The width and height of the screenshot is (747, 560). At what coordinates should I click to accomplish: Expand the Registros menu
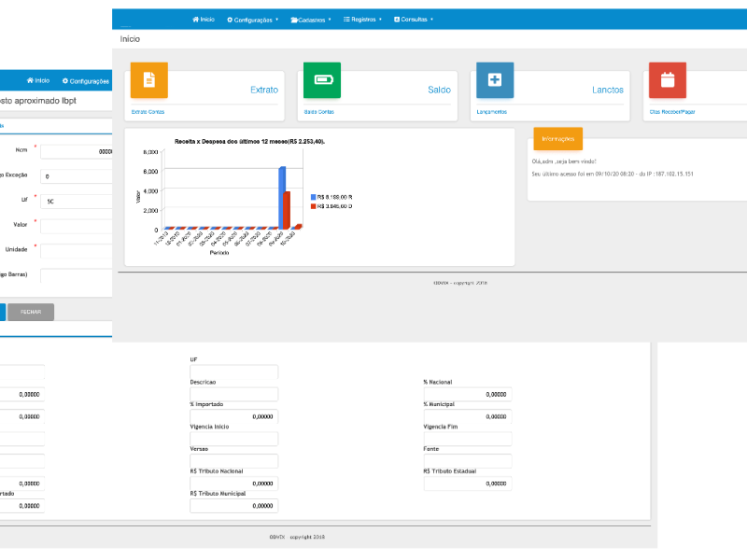[x=362, y=20]
